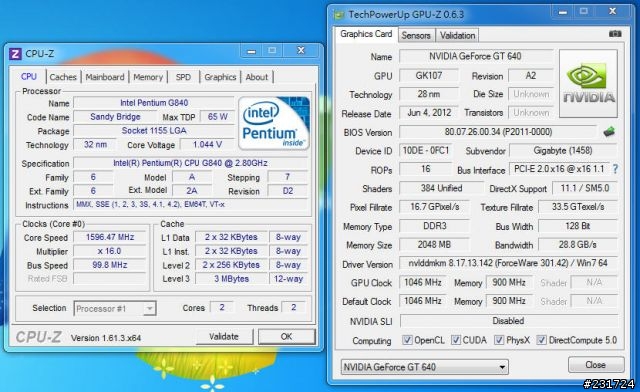Click the '99.8 MHz' bus speed value

point(110,265)
